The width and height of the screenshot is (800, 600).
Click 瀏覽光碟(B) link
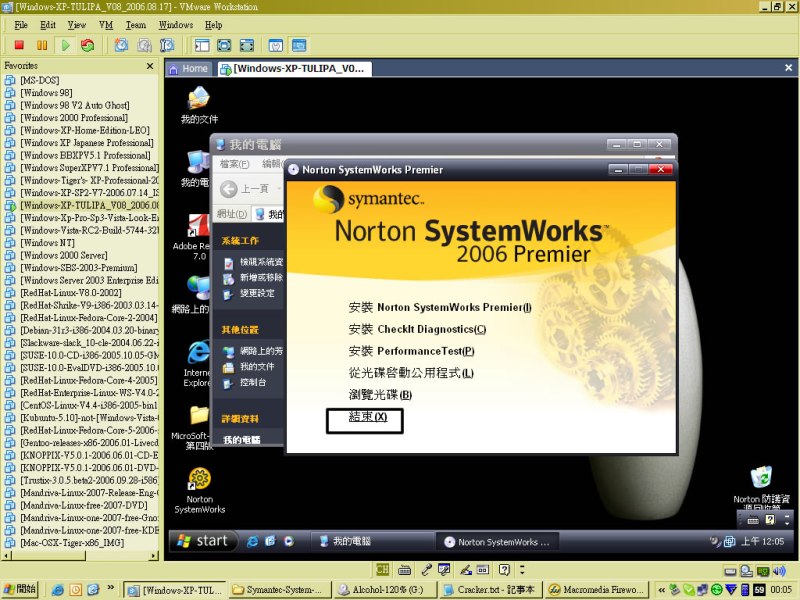point(380,394)
